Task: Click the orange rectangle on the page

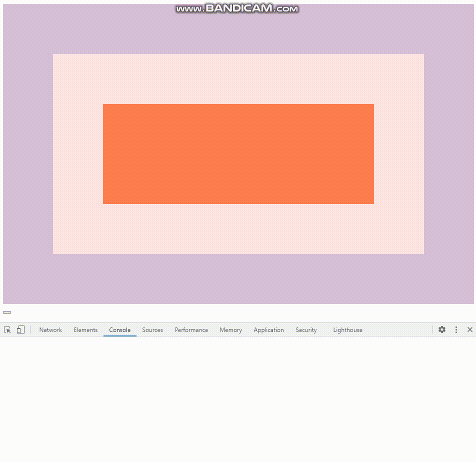Action: pyautogui.click(x=238, y=153)
